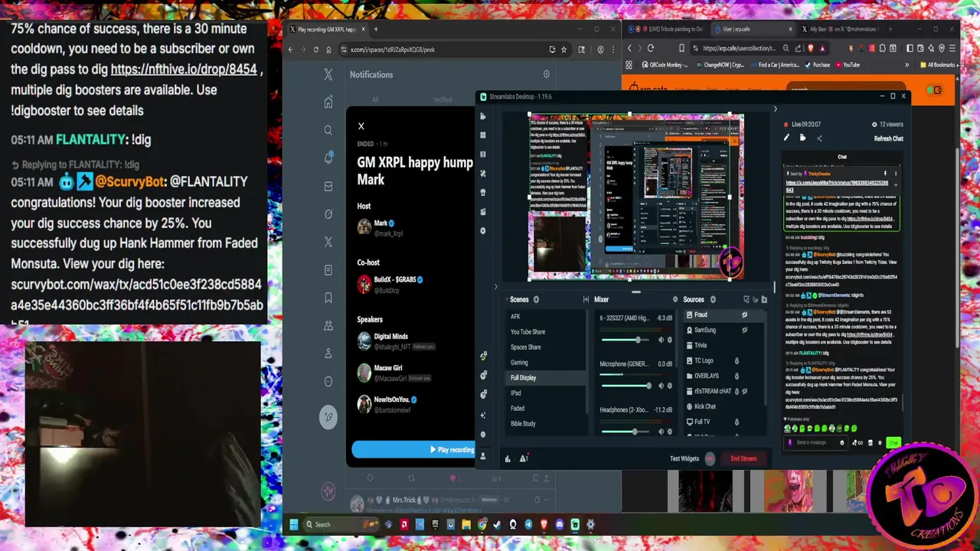Close the X Space details panel
980x551 pixels.
pyautogui.click(x=361, y=126)
